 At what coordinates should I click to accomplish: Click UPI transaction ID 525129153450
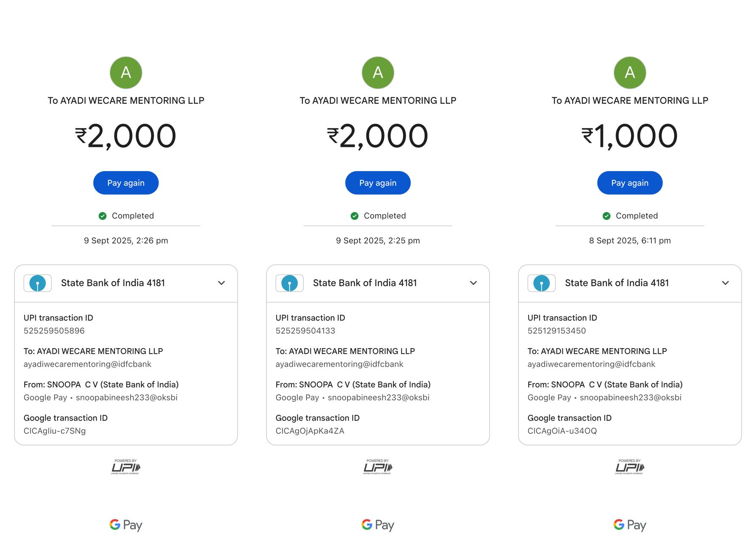tap(557, 331)
